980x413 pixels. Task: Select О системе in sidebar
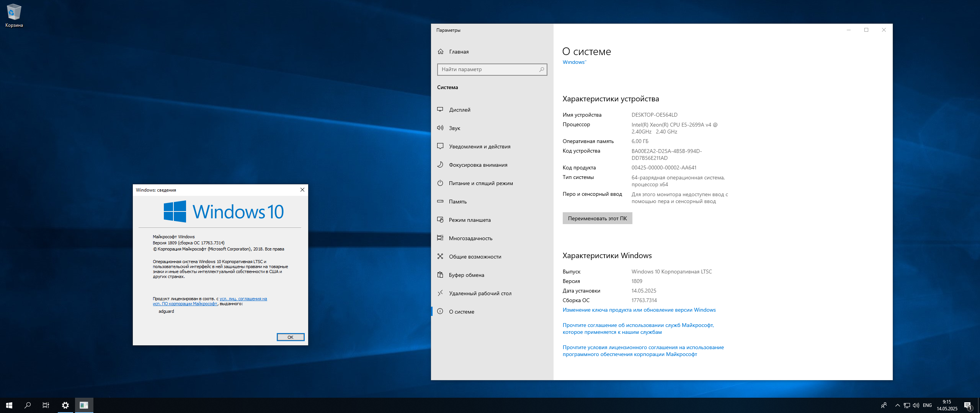click(492, 312)
